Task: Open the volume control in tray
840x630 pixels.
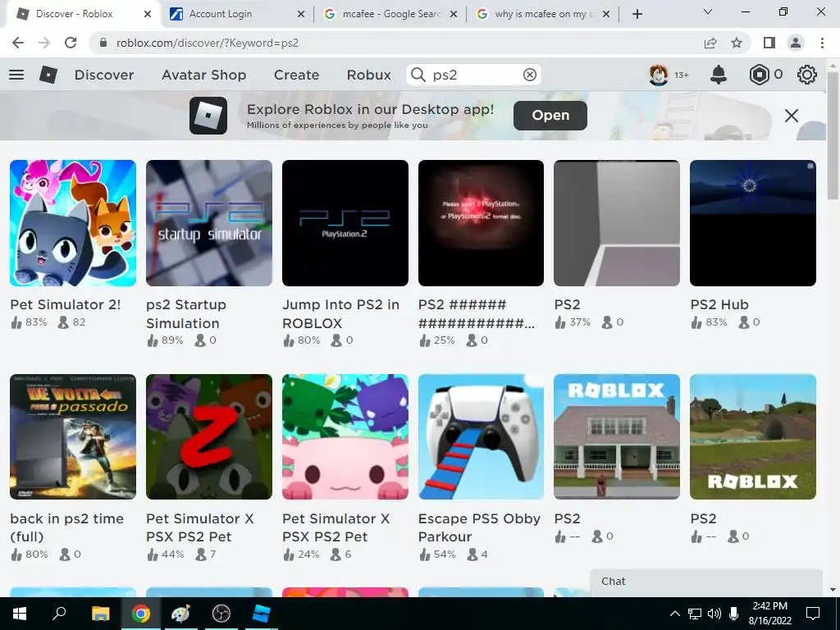Action: pyautogui.click(x=714, y=614)
